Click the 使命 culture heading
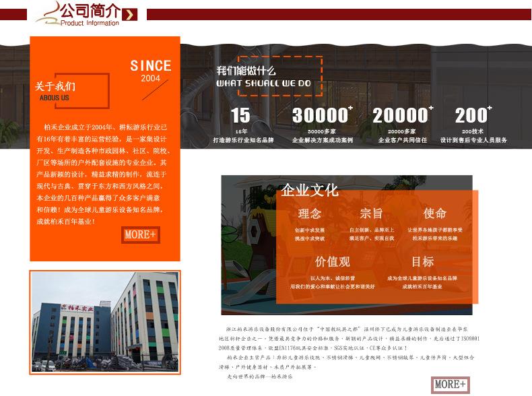The image size is (532, 396). pos(434,213)
